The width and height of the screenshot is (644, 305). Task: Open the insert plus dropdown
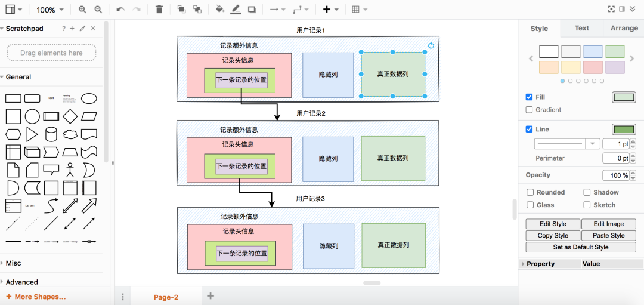tap(330, 10)
